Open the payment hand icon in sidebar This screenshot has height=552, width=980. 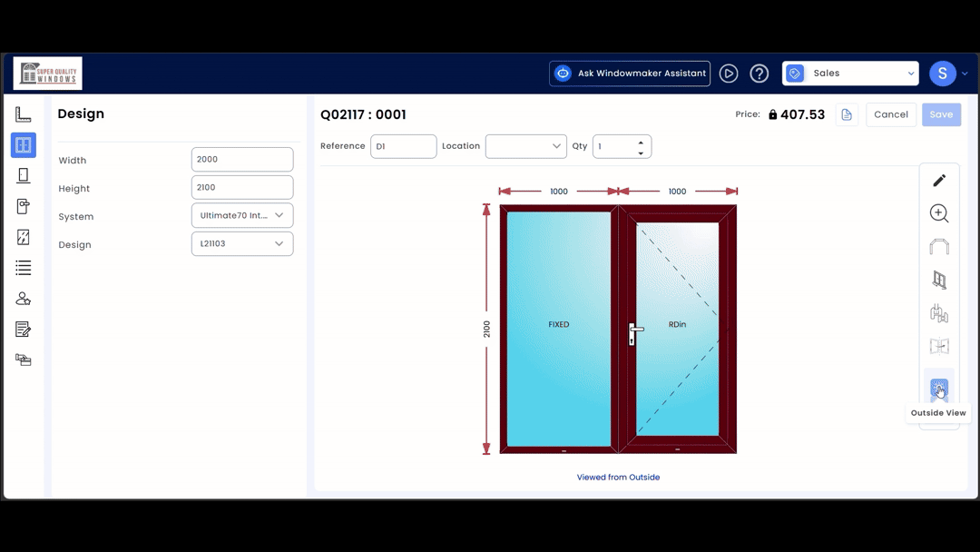[x=23, y=360]
